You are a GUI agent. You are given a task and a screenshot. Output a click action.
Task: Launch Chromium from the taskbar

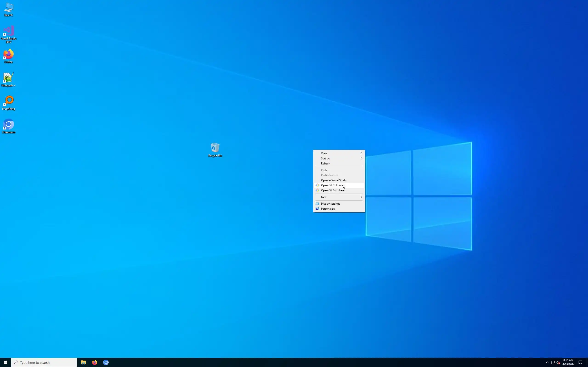106,362
